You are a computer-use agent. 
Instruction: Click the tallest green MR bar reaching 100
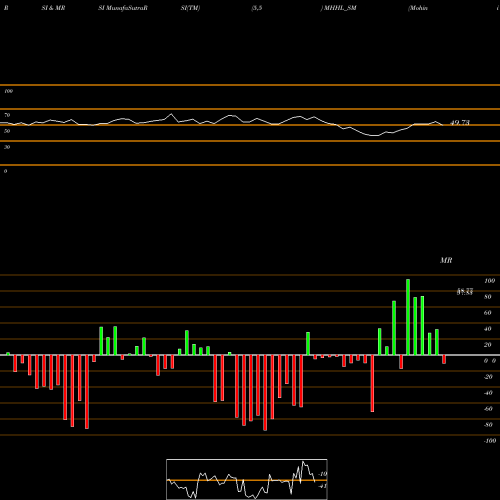pyautogui.click(x=408, y=317)
